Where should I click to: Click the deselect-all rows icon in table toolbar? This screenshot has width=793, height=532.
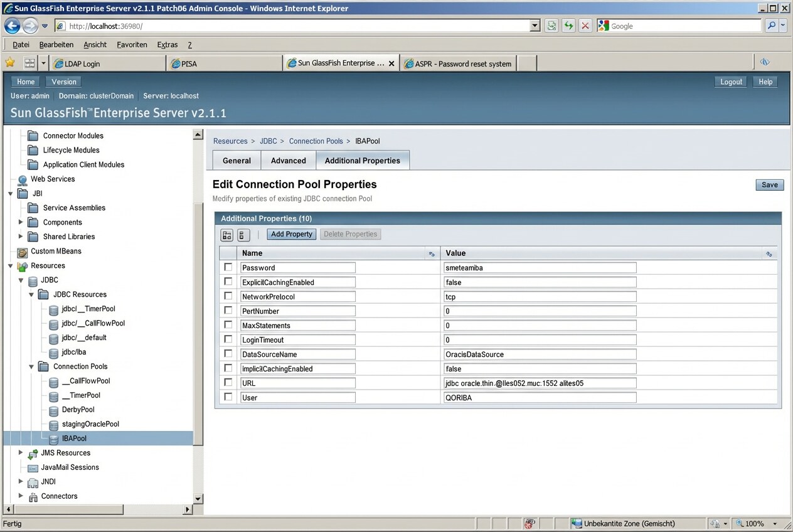[243, 235]
